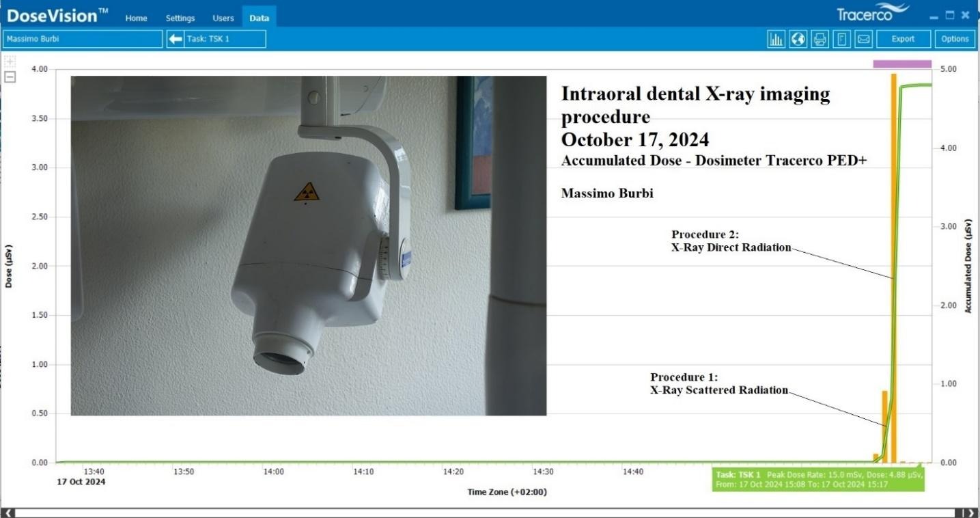Print the dose report using printer icon

pyautogui.click(x=820, y=39)
